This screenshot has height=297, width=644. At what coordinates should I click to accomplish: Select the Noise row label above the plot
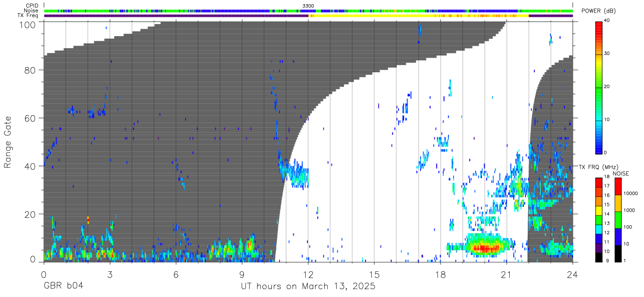point(31,10)
